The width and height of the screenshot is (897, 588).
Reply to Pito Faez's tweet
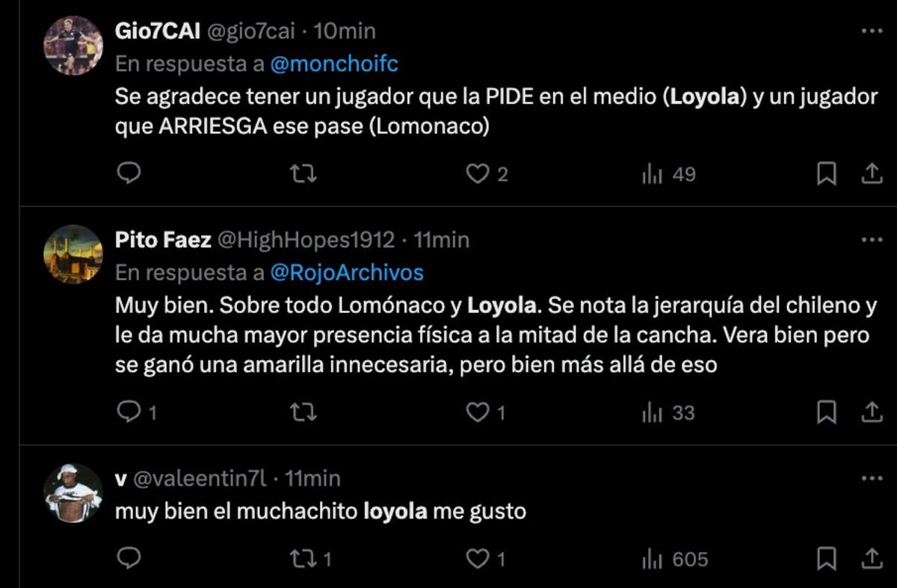coord(130,412)
